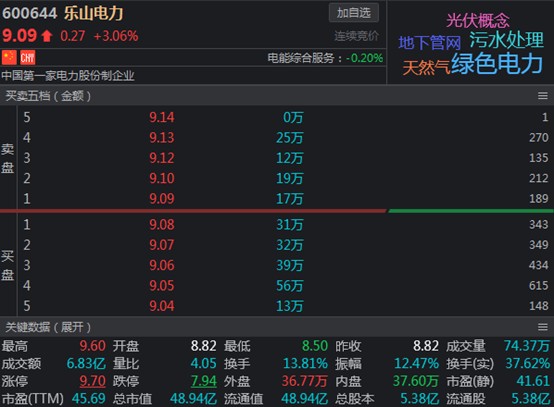Screen dimensions: 554x407
Task: Select buy level 3 price 9.06
Action: coord(162,265)
